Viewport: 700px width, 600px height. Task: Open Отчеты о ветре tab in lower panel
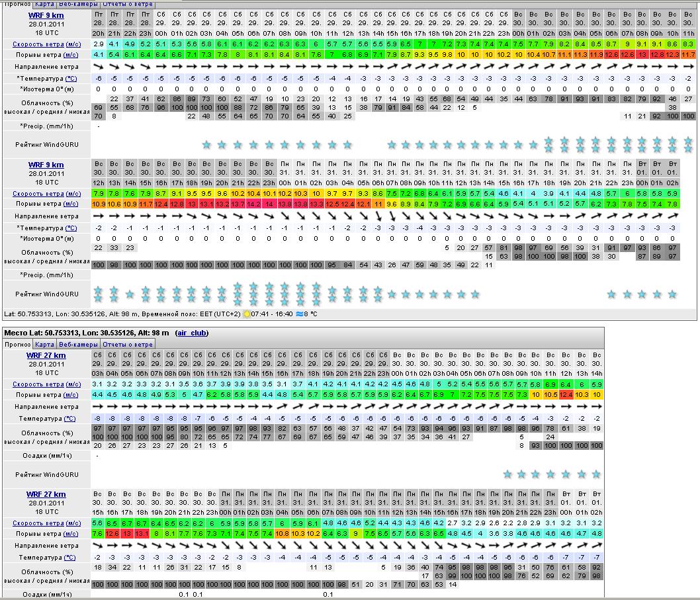tap(128, 345)
